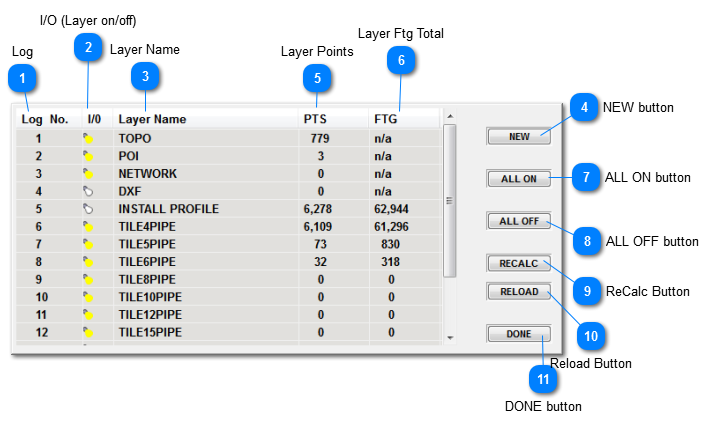Toggle the TILE12PIPE layer bulb
715x430 pixels.
click(88, 315)
